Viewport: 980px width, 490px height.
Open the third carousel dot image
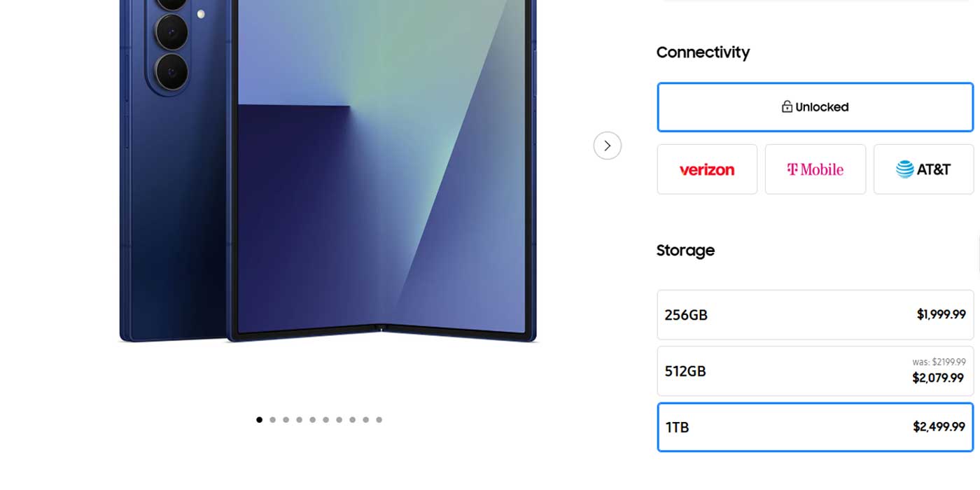point(286,420)
